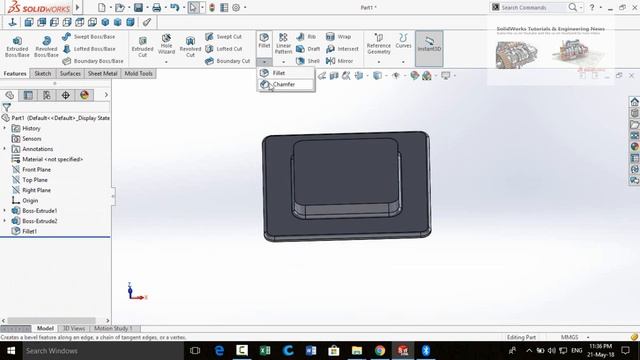Viewport: 640px width, 360px height.
Task: Click the Intersect tool
Action: coord(342,49)
